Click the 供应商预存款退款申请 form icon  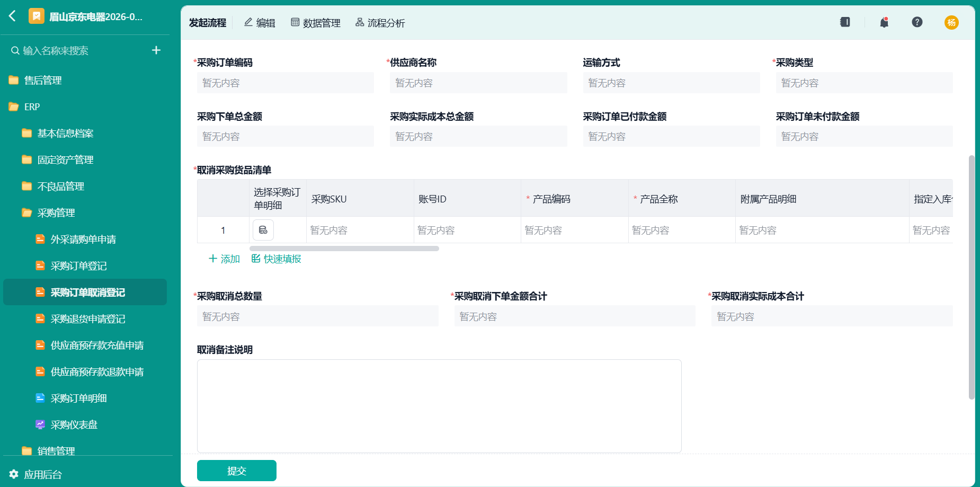tap(40, 371)
